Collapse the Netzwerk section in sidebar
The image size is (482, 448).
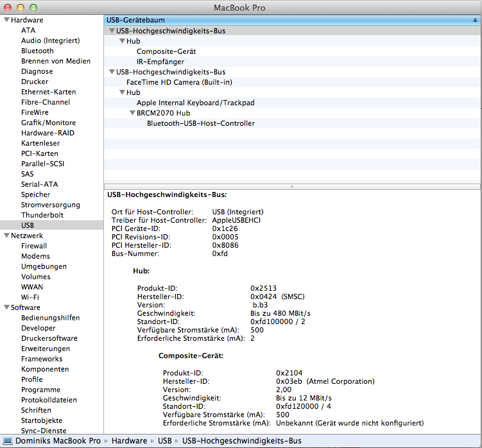6,236
